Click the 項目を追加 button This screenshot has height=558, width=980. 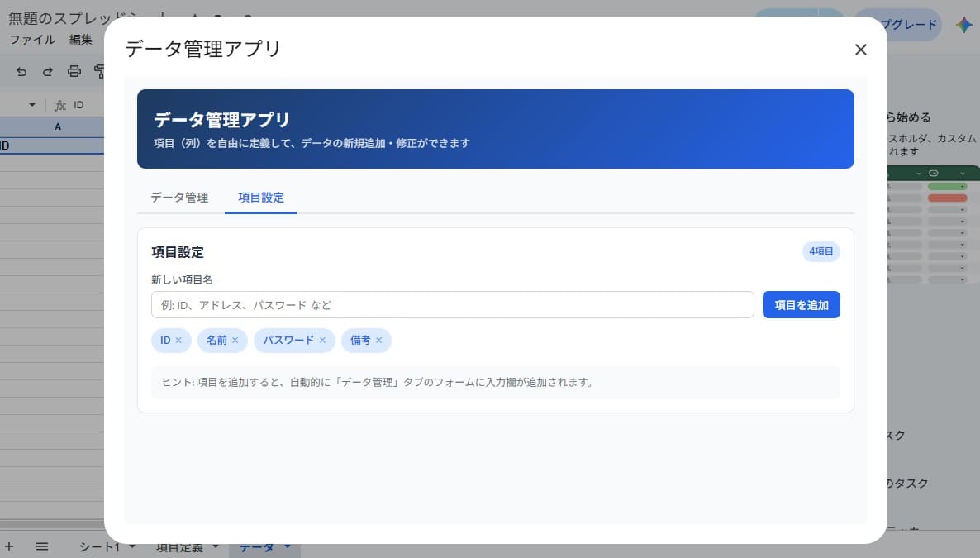802,305
